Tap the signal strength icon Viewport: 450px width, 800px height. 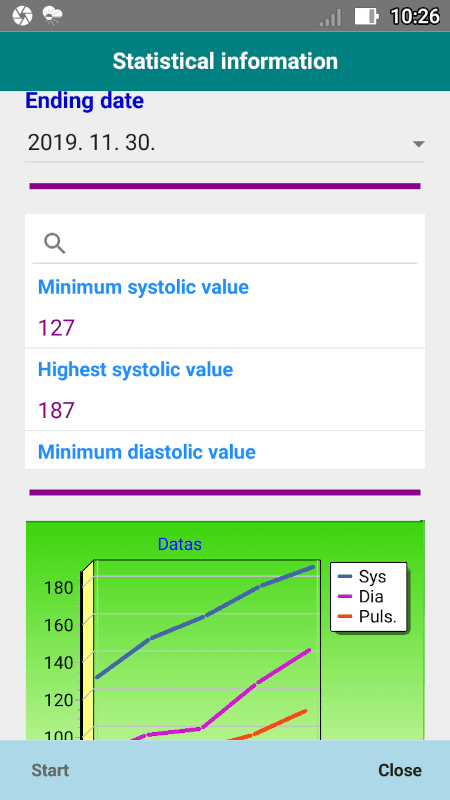tap(330, 17)
